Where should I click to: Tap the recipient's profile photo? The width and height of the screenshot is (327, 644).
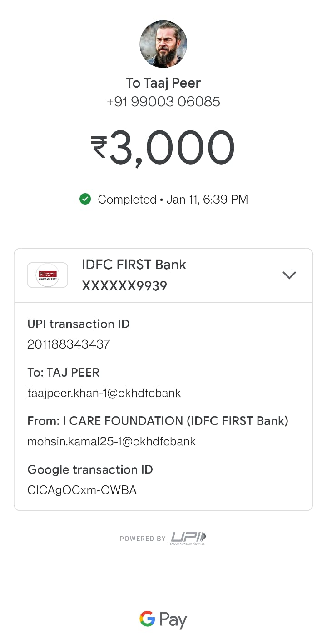(163, 45)
